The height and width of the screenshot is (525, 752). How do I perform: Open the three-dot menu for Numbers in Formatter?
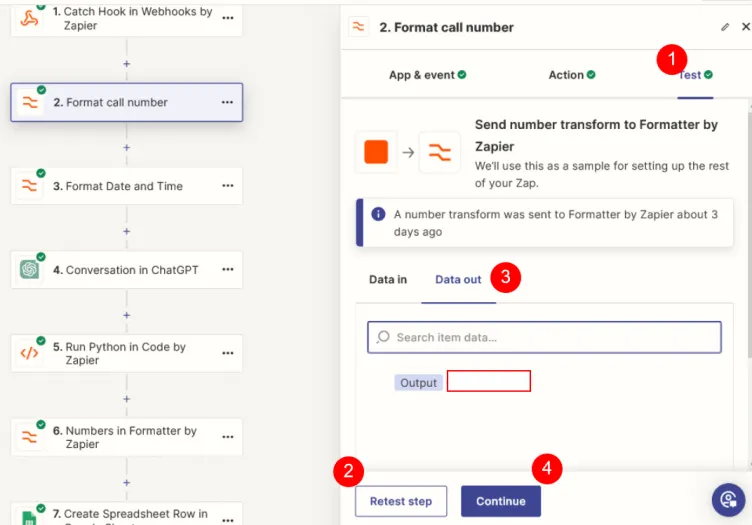click(x=228, y=437)
